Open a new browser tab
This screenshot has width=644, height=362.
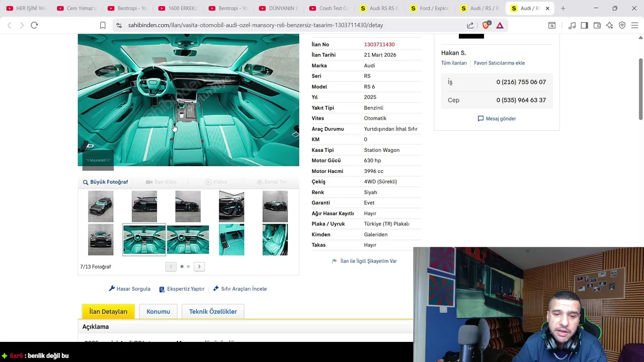click(563, 9)
